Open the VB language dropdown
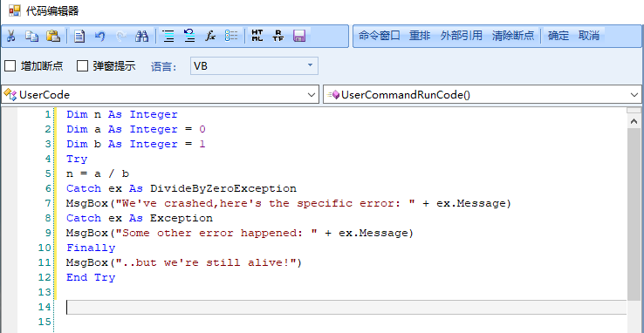The height and width of the screenshot is (333, 644). coord(254,66)
